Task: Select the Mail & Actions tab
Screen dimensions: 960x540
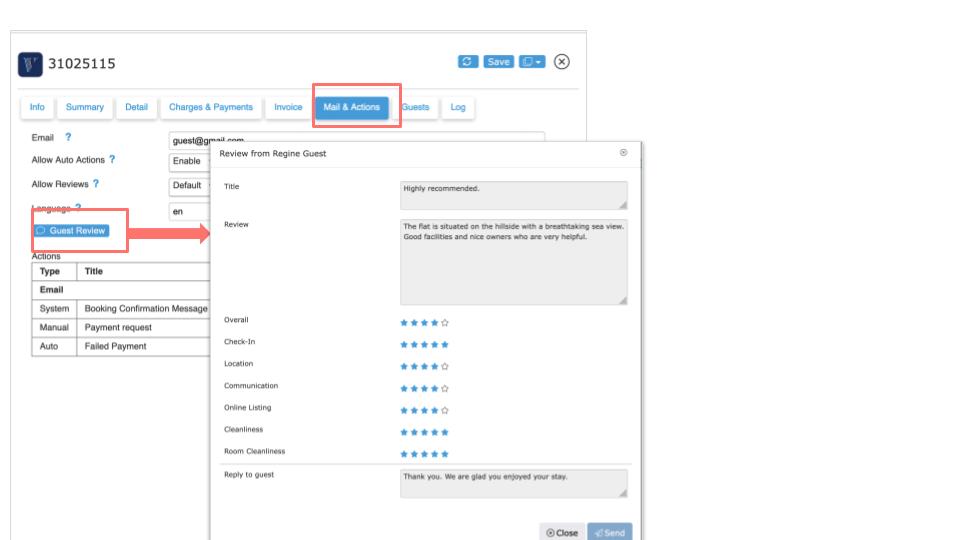Action: coord(352,107)
